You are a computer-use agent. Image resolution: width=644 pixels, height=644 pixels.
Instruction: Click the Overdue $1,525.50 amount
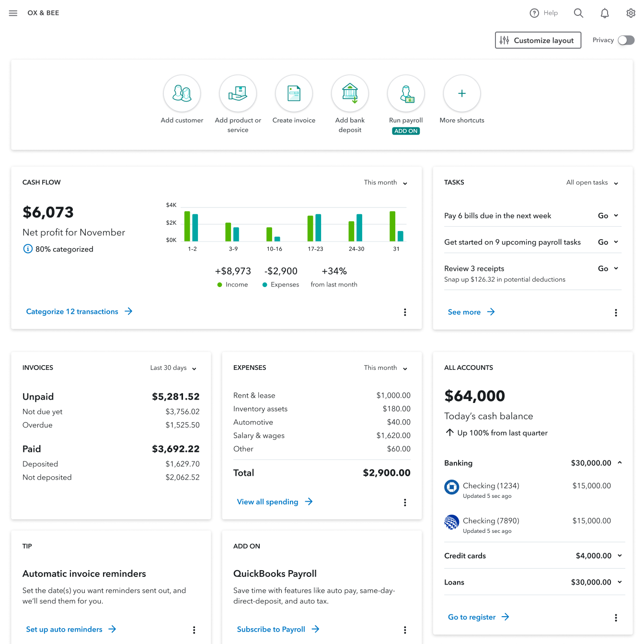pos(182,425)
